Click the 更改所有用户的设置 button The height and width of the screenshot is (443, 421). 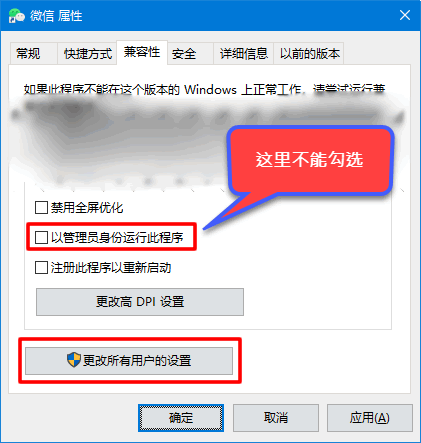pos(129,361)
